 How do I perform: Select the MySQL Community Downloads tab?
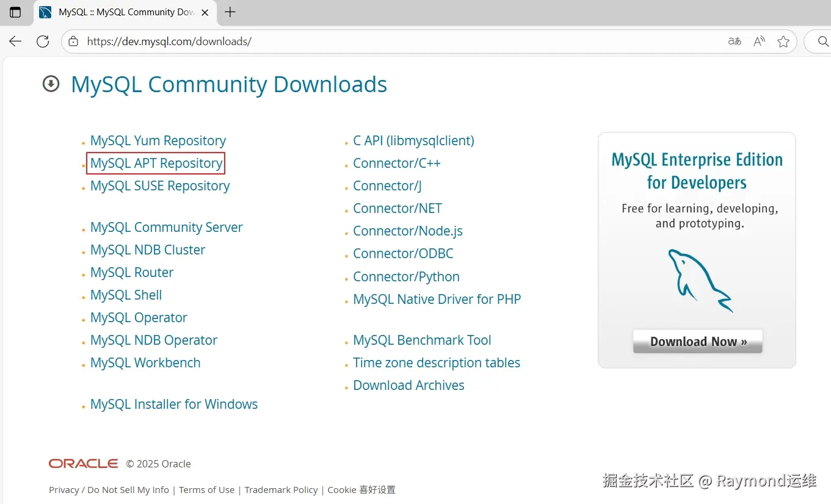[125, 12]
